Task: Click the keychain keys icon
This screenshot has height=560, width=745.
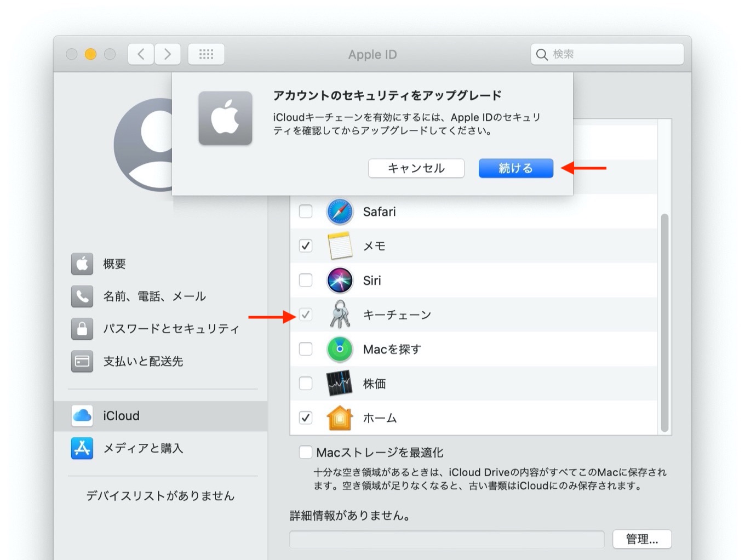Action: pyautogui.click(x=340, y=314)
